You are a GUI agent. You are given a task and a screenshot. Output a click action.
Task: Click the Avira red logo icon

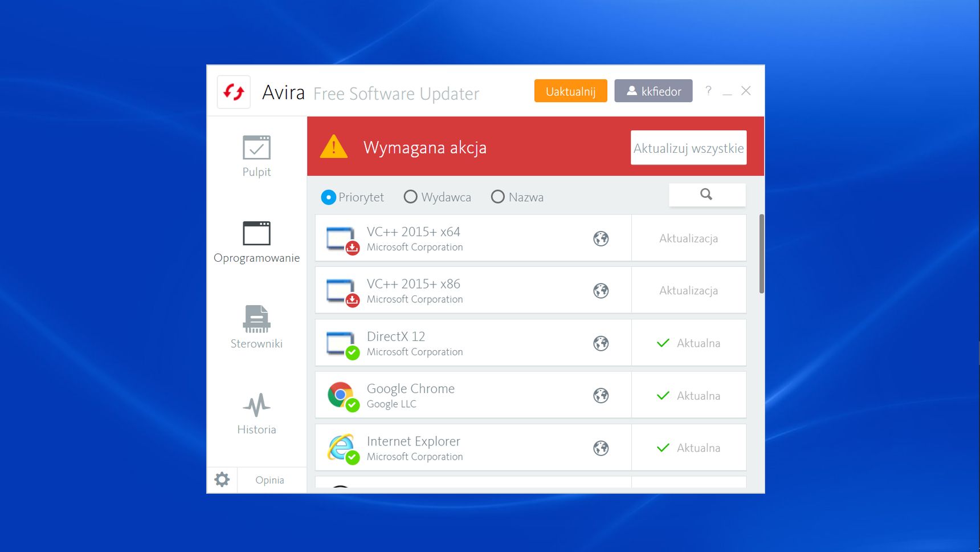pos(234,92)
